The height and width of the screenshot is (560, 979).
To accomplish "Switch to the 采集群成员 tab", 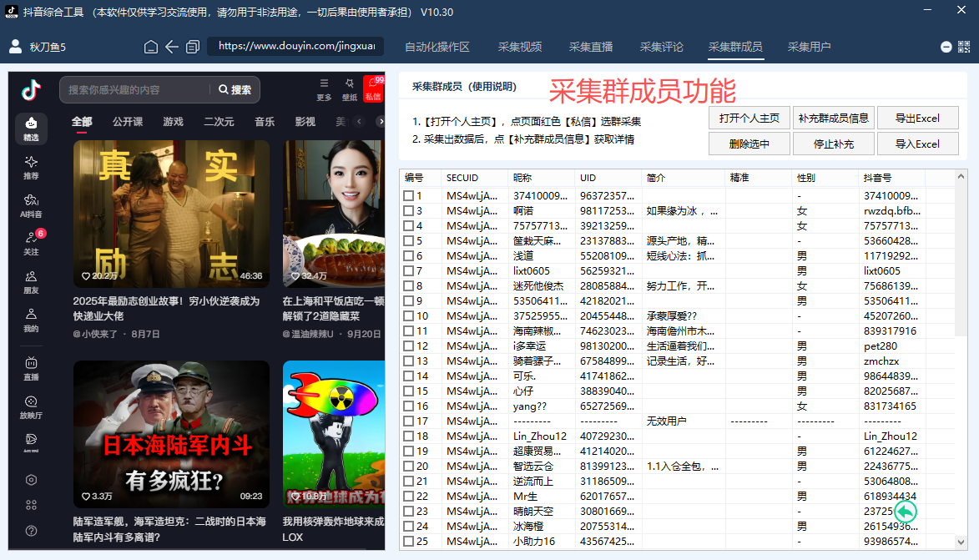I will pos(735,47).
